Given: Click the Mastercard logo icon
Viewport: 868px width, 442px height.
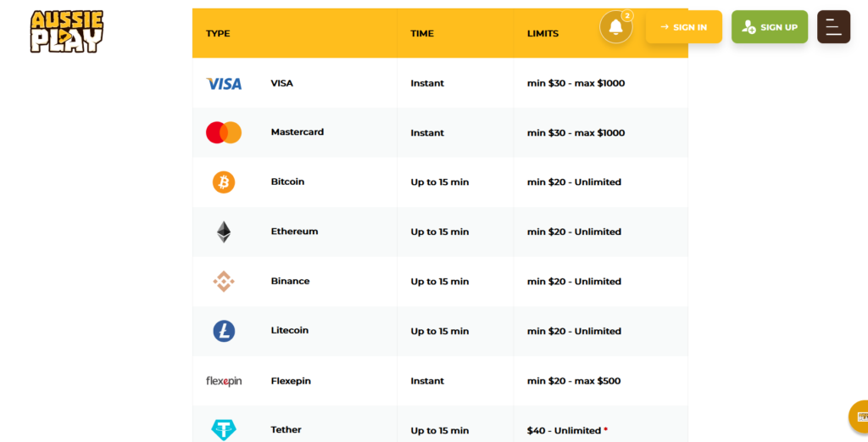Looking at the screenshot, I should tap(224, 133).
